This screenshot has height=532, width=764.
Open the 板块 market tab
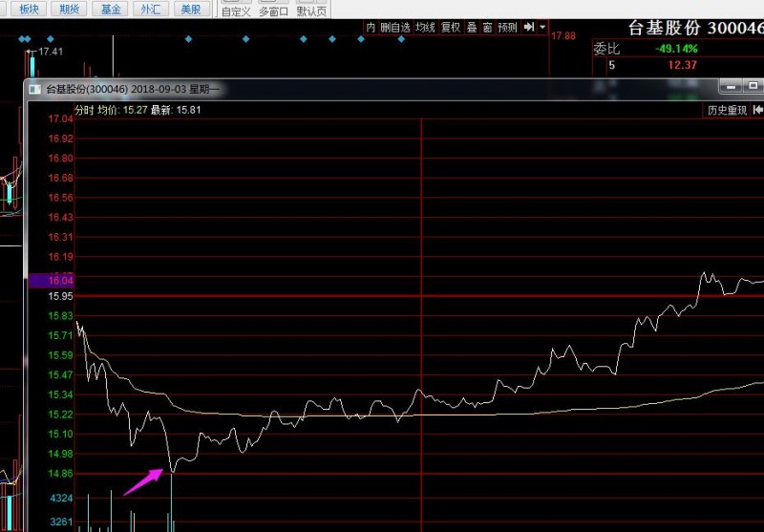point(29,9)
